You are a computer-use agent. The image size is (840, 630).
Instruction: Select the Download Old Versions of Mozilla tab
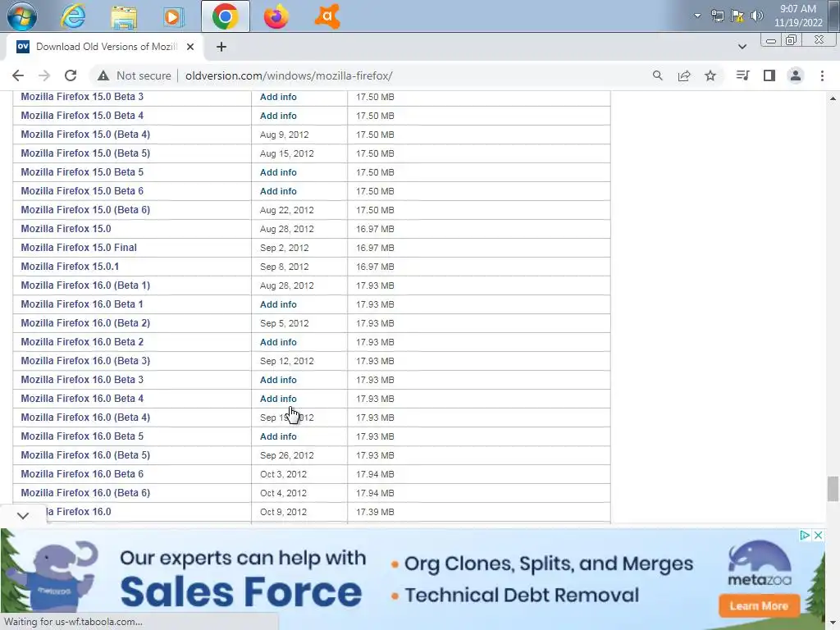[x=105, y=47]
